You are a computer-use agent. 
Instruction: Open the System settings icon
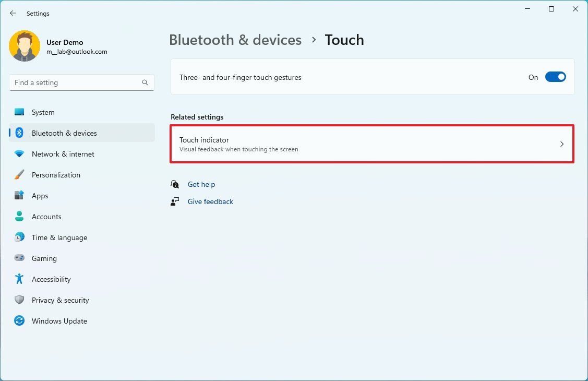[x=19, y=112]
